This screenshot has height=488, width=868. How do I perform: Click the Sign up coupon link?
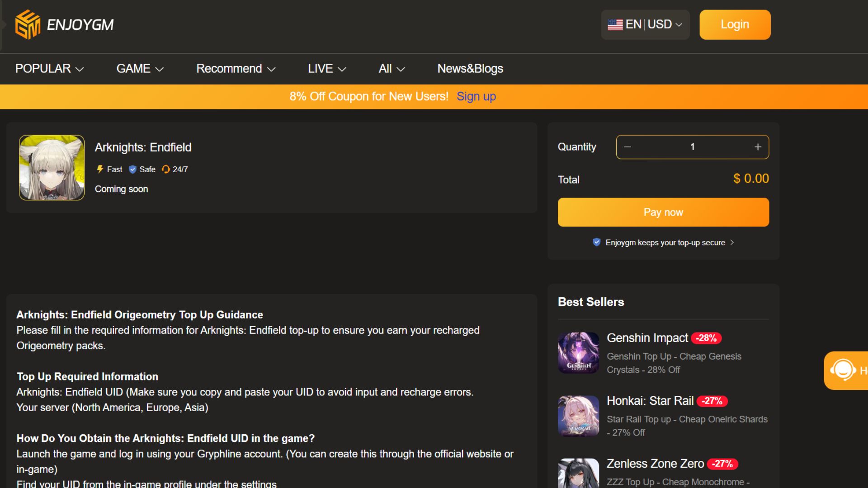tap(476, 97)
